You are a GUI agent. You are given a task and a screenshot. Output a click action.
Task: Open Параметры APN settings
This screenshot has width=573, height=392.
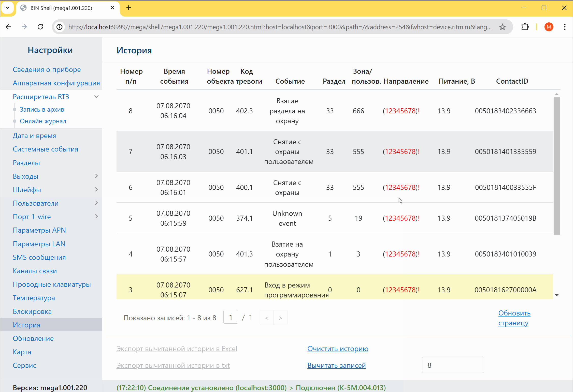[39, 230]
